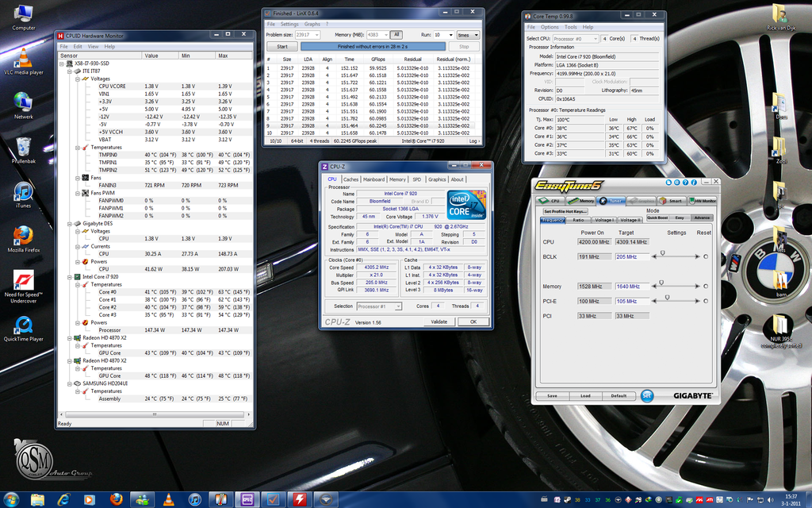Image resolution: width=812 pixels, height=508 pixels.
Task: Click the EasyTune6 help question-mark icon
Action: point(685,183)
